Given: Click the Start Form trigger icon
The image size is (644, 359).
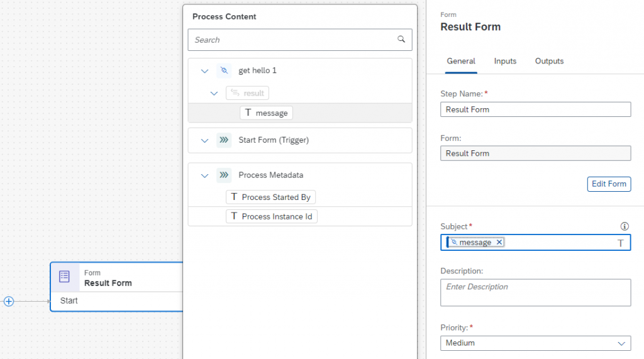Looking at the screenshot, I should (224, 140).
